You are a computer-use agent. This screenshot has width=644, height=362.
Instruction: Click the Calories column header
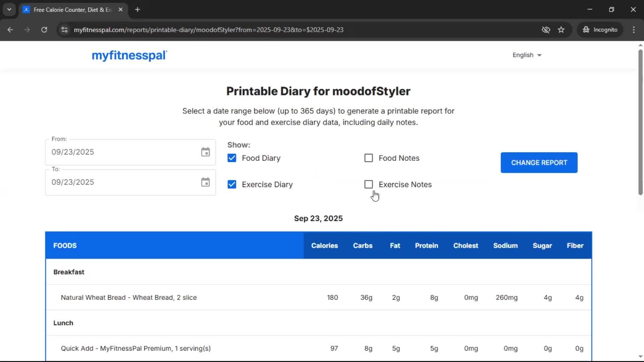click(324, 245)
